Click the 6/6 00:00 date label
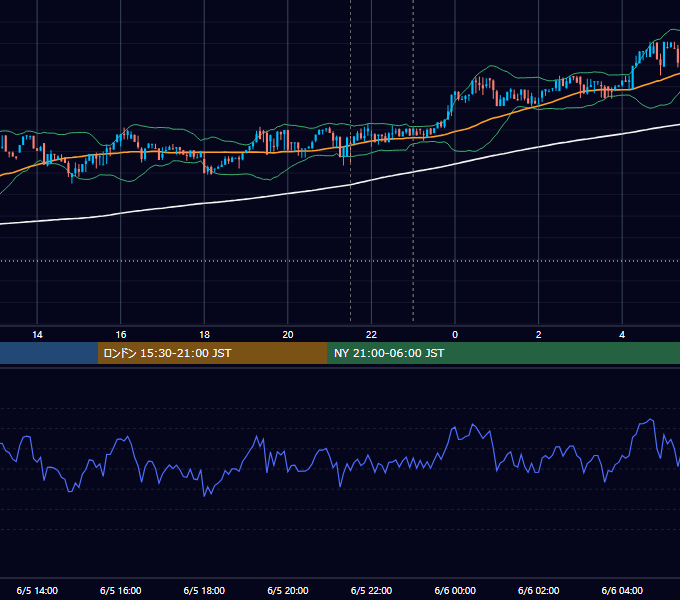 pyautogui.click(x=455, y=590)
